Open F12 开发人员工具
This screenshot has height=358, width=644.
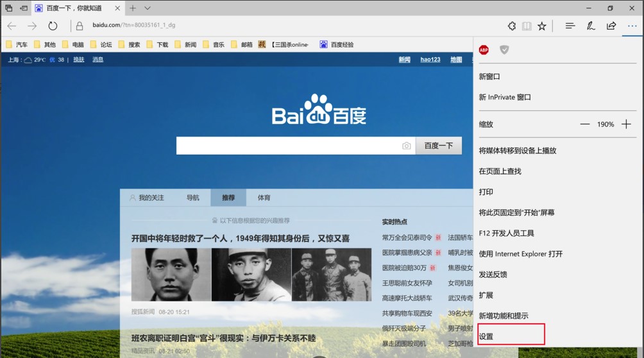tap(506, 233)
